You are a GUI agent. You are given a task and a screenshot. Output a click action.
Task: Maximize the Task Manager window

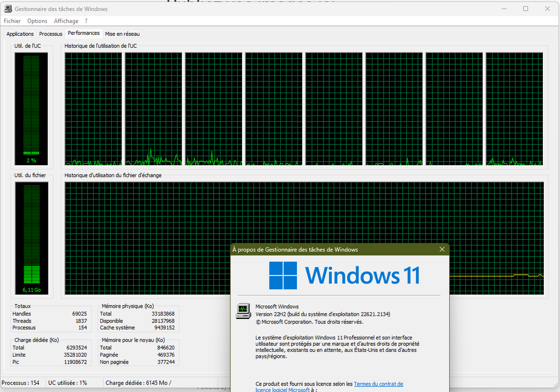click(x=525, y=9)
